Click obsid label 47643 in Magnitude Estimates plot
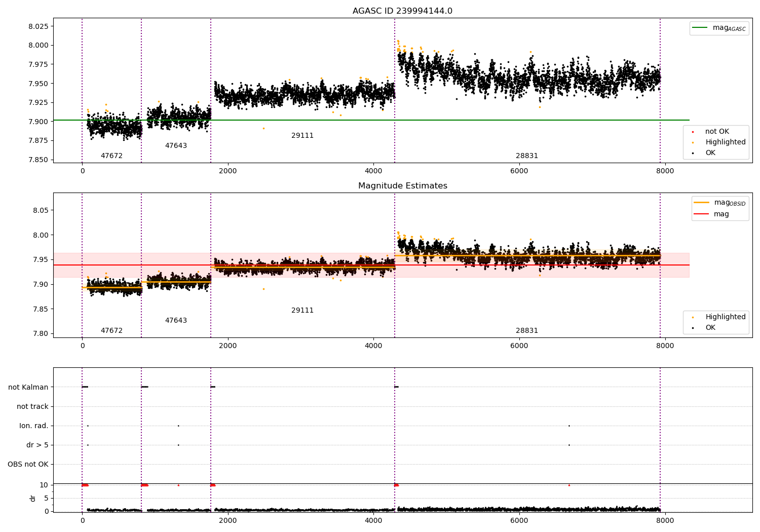This screenshot has width=760, height=532. [x=176, y=320]
